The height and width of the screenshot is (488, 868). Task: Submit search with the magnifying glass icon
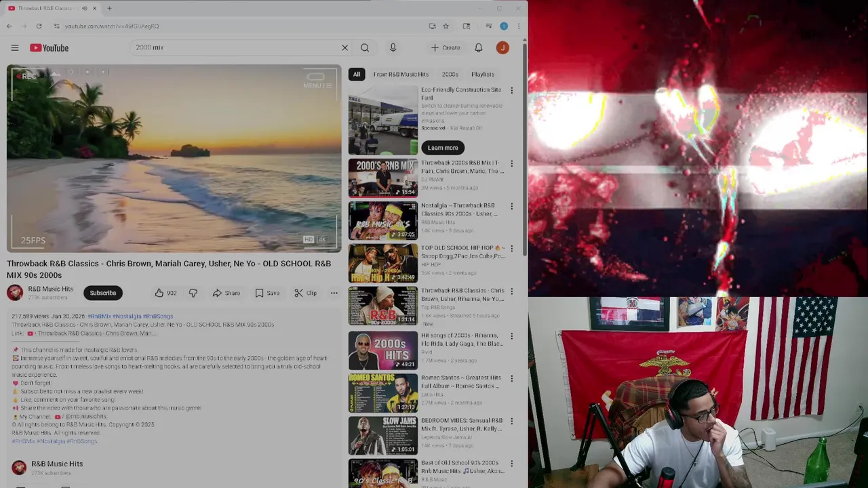(365, 47)
